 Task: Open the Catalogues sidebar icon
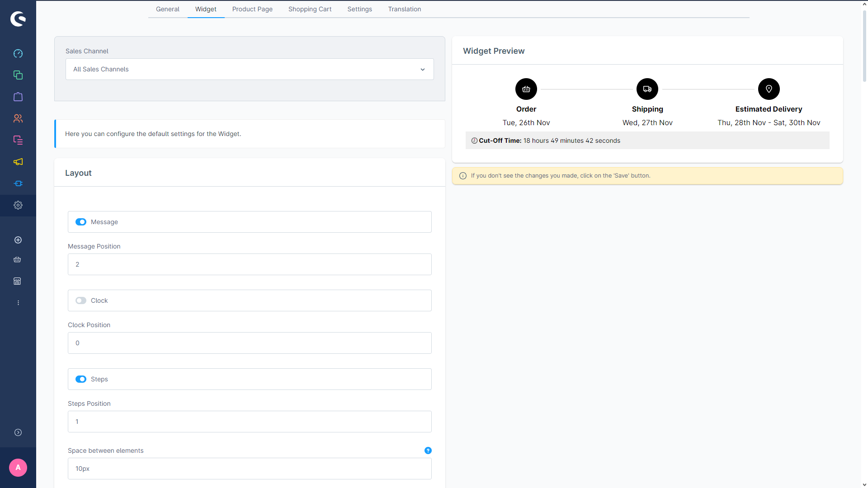click(x=18, y=75)
